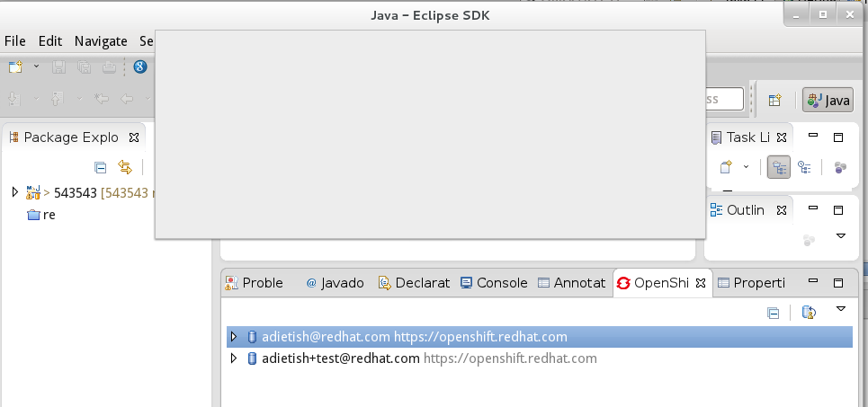The image size is (868, 407).
Task: Switch to the Java perspective button
Action: [x=828, y=100]
